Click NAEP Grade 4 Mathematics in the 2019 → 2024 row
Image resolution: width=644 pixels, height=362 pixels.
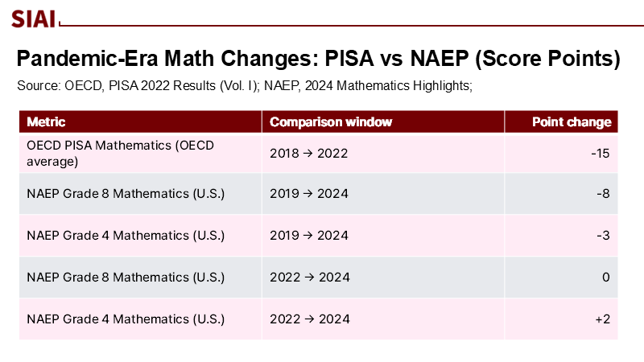point(126,235)
